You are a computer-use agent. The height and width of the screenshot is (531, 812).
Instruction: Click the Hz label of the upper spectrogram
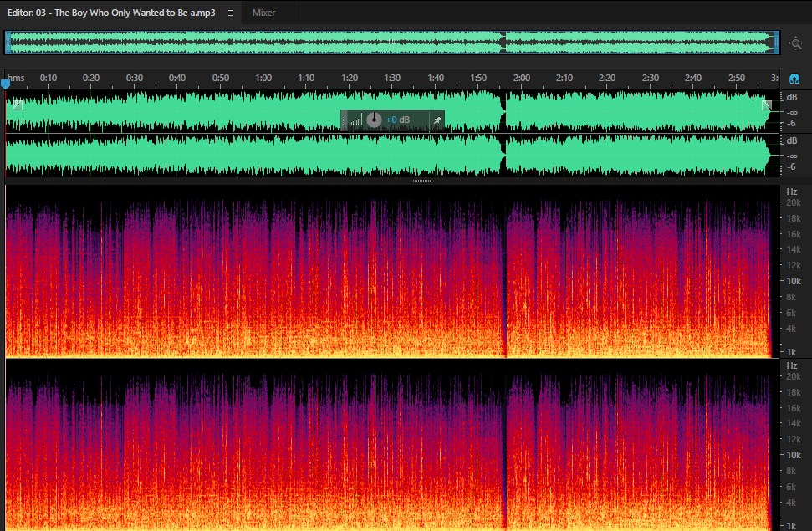[792, 191]
